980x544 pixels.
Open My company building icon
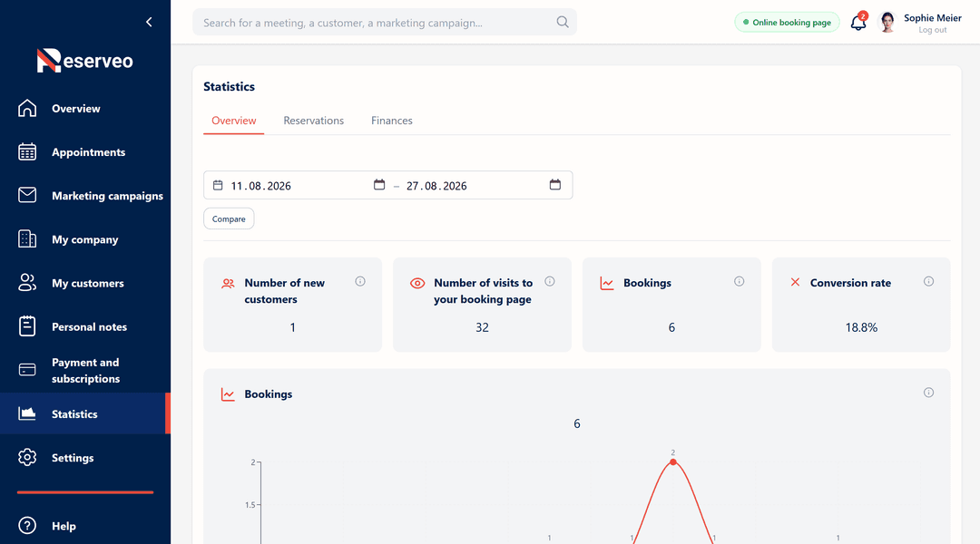point(27,238)
